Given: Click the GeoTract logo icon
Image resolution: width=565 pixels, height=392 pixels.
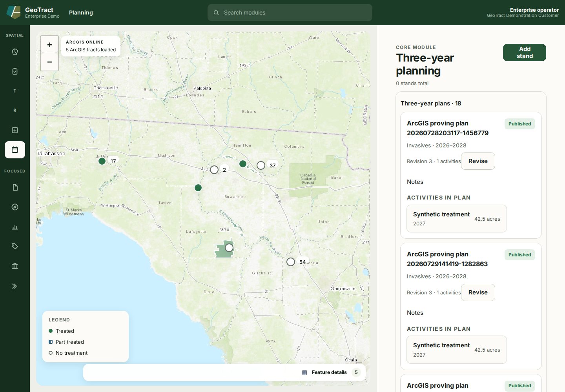Looking at the screenshot, I should (x=13, y=12).
